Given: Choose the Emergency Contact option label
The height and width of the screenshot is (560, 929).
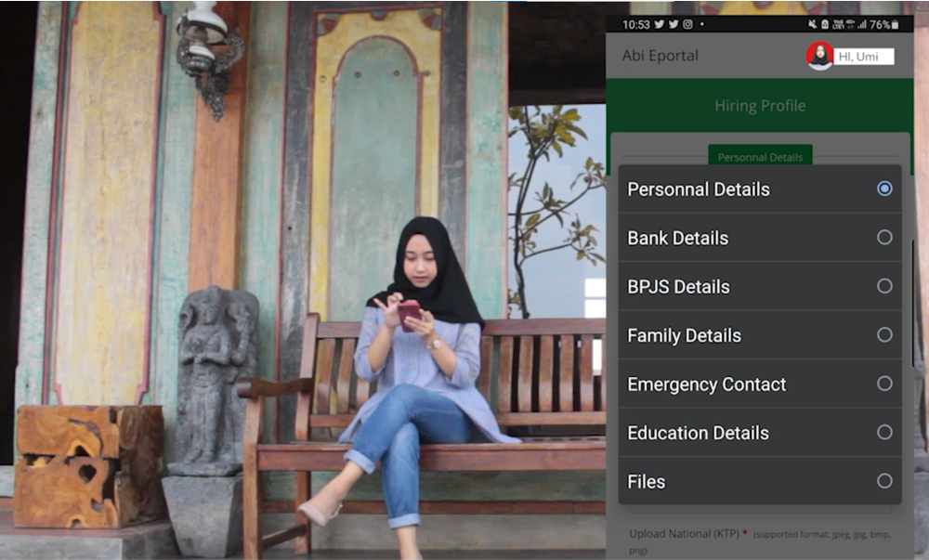Looking at the screenshot, I should [706, 384].
